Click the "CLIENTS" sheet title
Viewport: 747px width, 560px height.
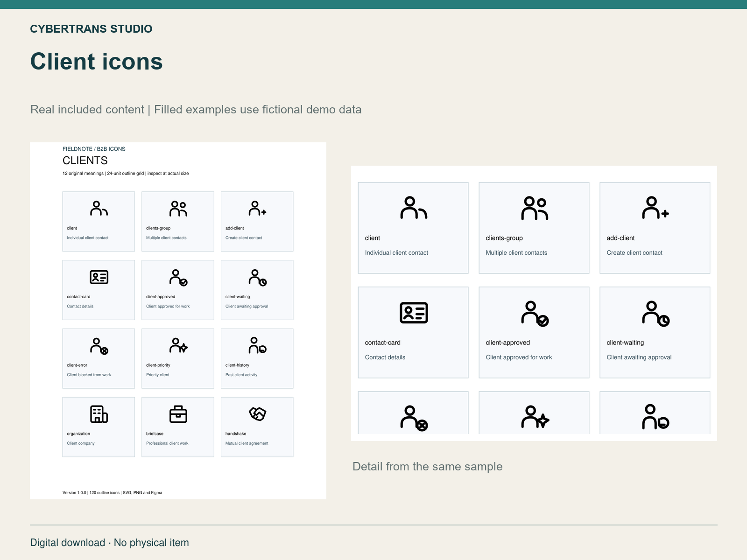[85, 161]
